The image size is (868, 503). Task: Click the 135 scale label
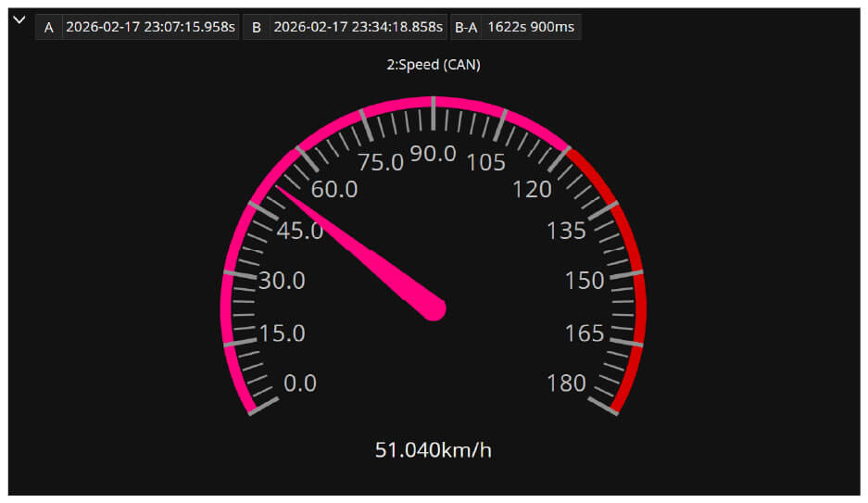(x=566, y=231)
